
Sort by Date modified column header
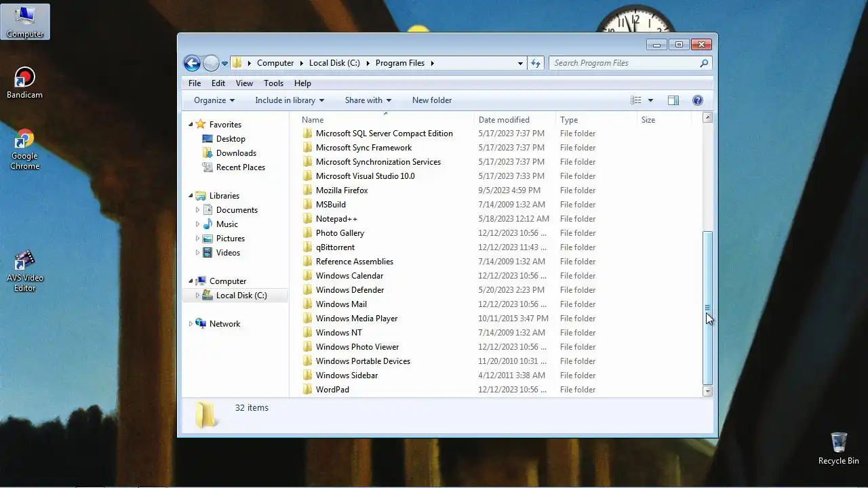tap(515, 120)
